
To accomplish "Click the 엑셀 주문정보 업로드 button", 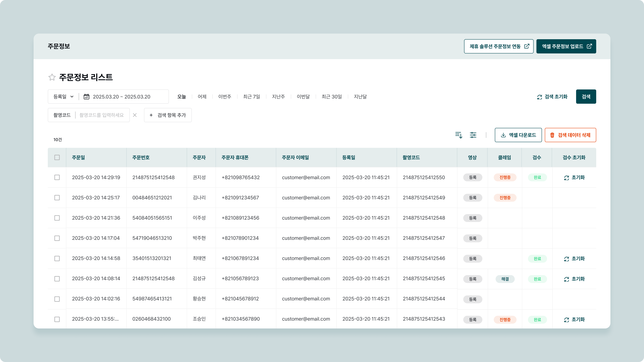I will 566,46.
